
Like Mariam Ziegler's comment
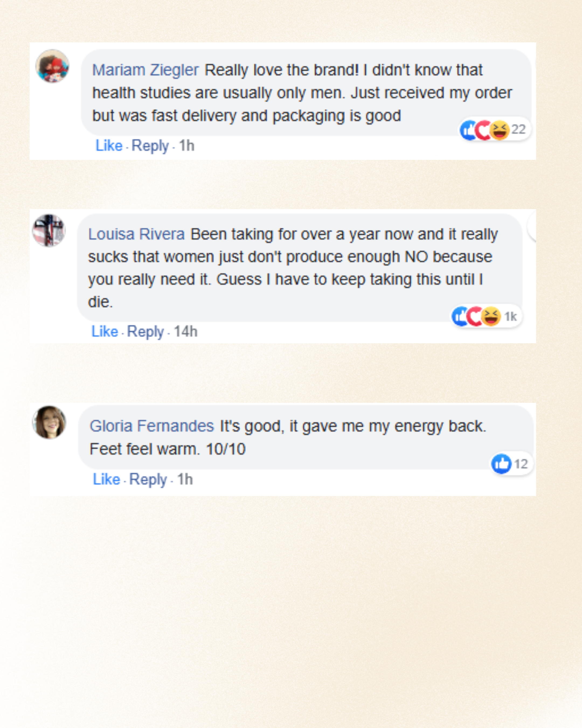109,146
